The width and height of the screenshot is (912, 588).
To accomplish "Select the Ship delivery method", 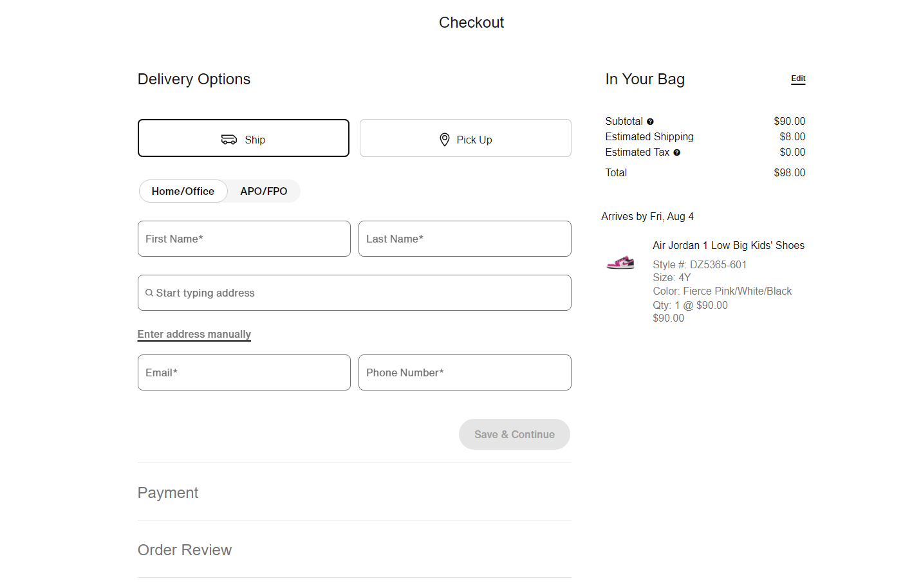I will (243, 138).
